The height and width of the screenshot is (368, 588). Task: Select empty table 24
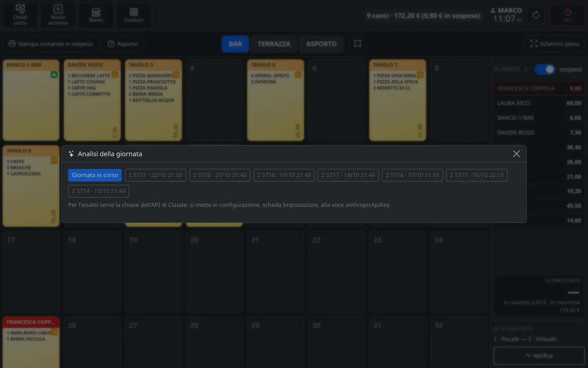(459, 272)
